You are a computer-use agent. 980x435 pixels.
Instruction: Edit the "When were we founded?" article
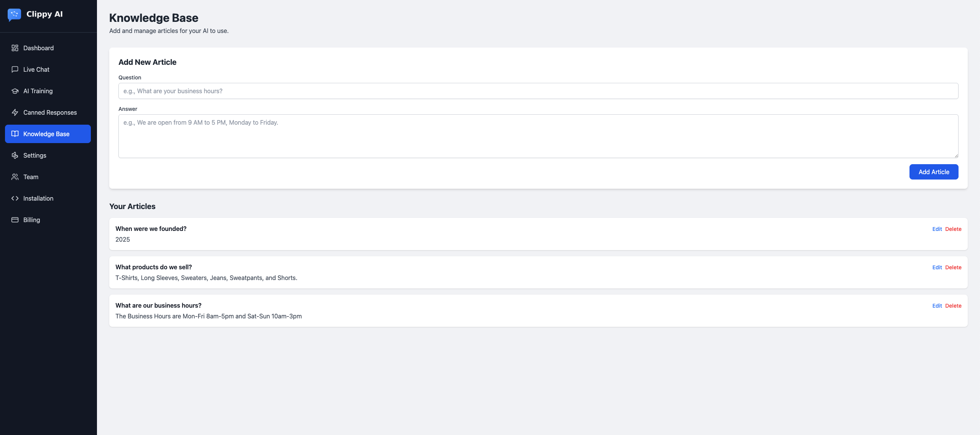(x=937, y=229)
